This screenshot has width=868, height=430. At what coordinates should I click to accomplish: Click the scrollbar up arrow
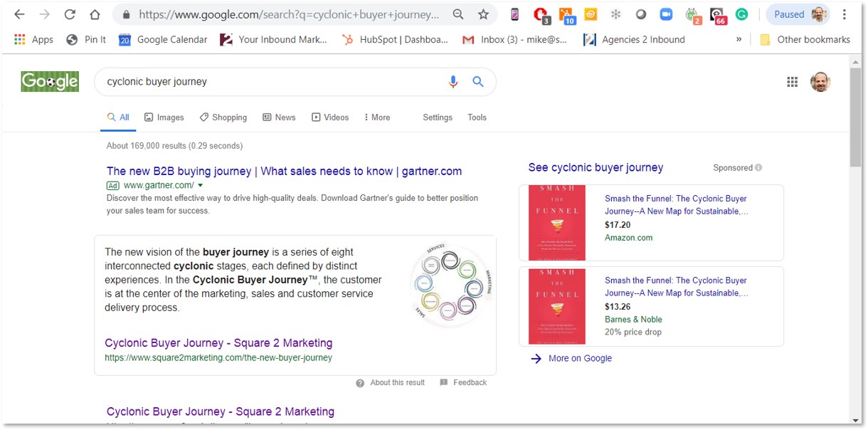(x=856, y=61)
